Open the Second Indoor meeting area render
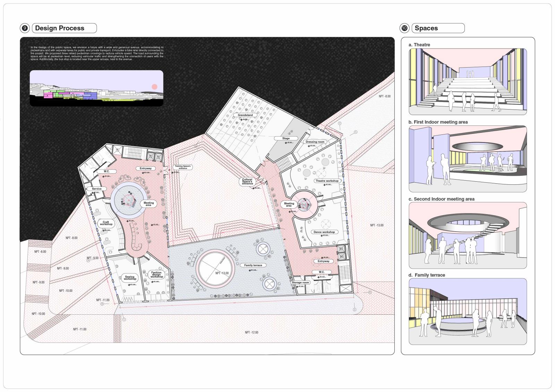The image size is (555, 392). (x=468, y=236)
